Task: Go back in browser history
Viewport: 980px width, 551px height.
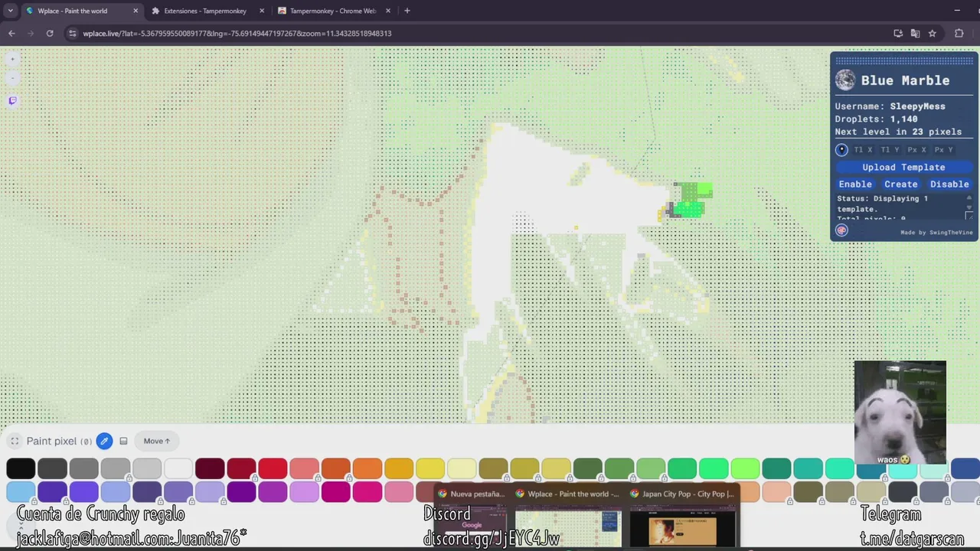Action: [11, 33]
